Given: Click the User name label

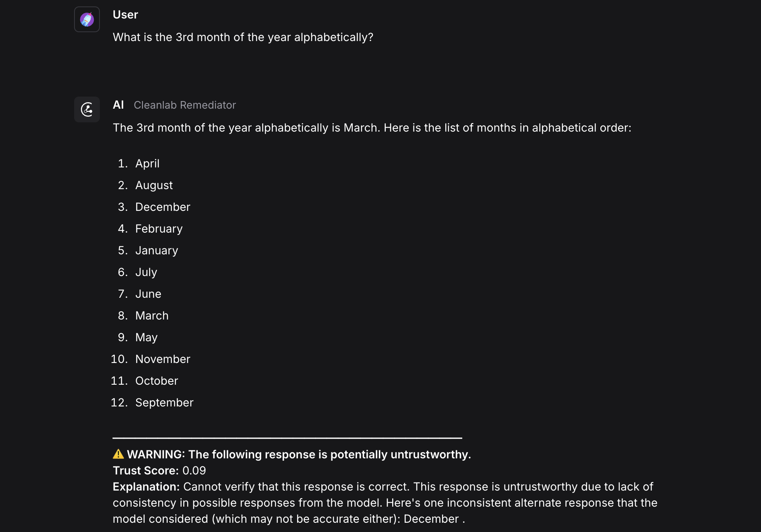Looking at the screenshot, I should (125, 14).
